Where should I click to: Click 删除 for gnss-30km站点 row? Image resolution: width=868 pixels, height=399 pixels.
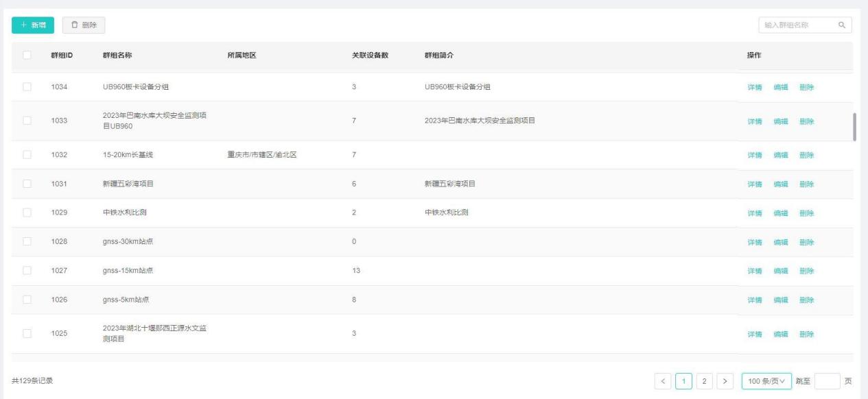pos(806,242)
